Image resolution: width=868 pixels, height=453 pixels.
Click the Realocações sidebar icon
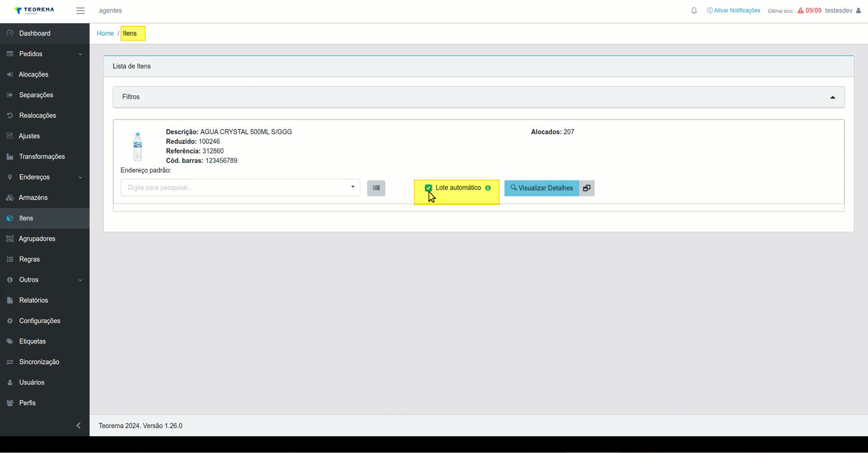pos(10,115)
